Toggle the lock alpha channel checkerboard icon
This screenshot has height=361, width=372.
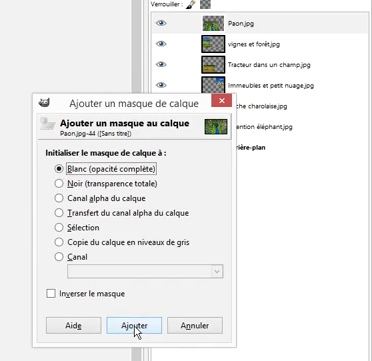(x=205, y=4)
